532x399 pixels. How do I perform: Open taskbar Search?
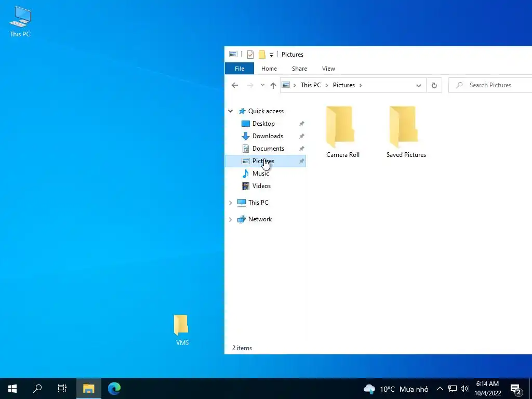point(37,389)
